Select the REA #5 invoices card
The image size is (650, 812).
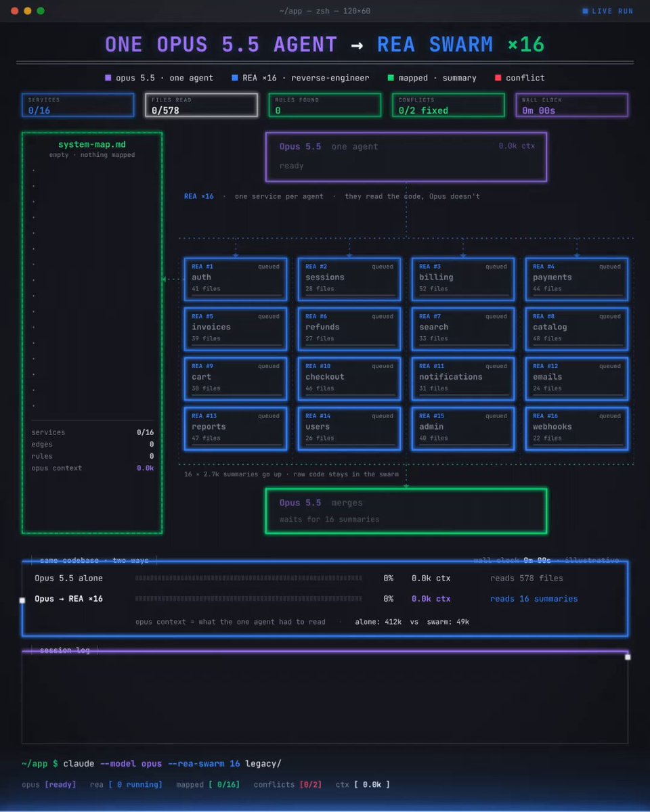point(236,329)
